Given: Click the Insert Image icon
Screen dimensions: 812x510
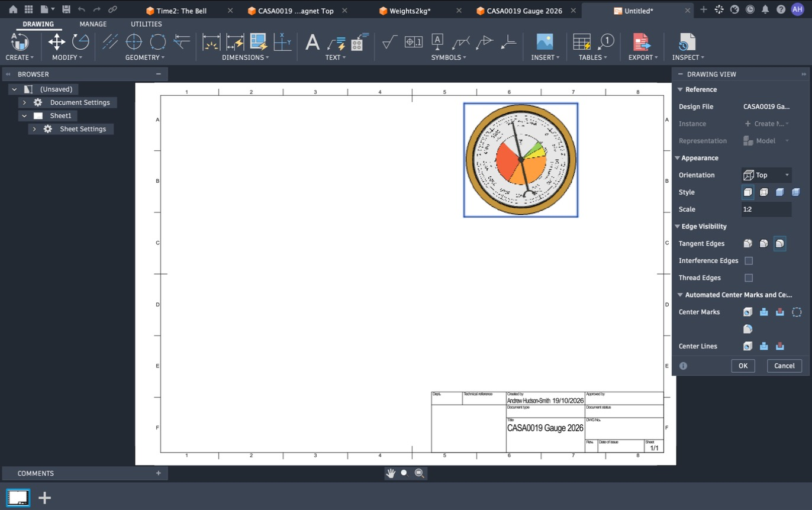Looking at the screenshot, I should tap(544, 42).
